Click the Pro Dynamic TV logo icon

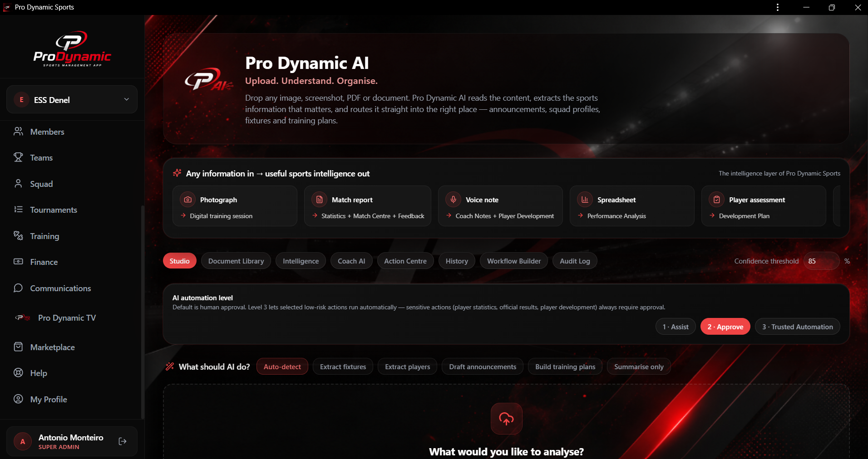pyautogui.click(x=23, y=317)
